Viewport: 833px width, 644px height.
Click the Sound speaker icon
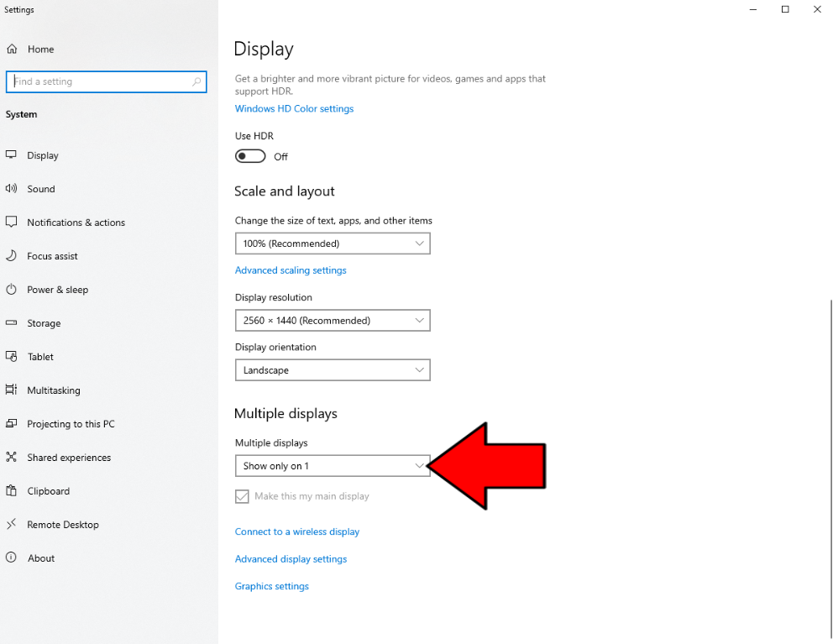11,188
